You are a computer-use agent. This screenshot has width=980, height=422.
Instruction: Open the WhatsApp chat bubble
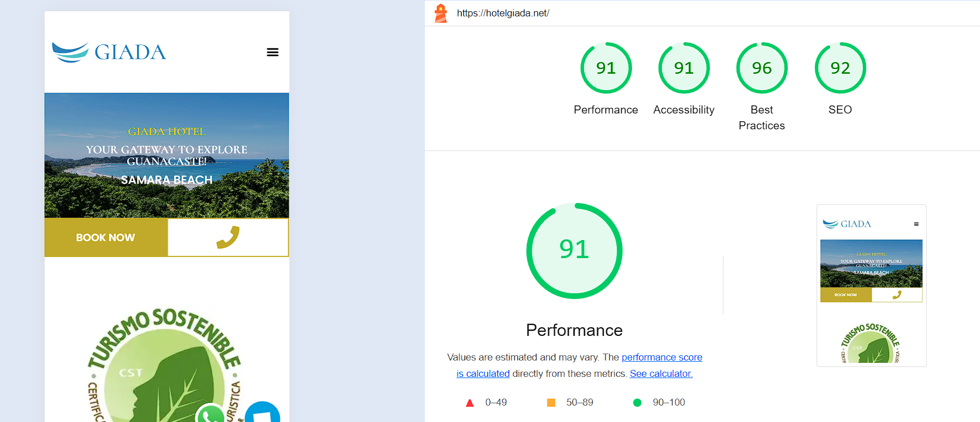(210, 414)
